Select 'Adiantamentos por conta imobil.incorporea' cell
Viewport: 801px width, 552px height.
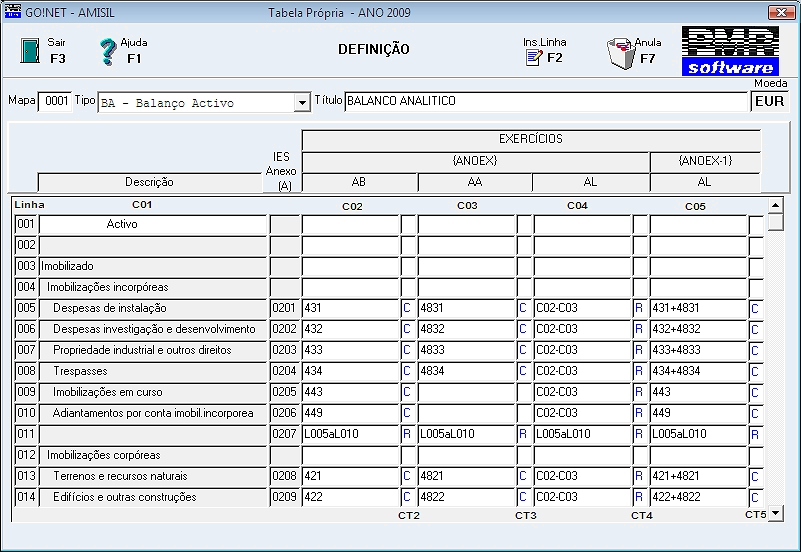coord(153,413)
